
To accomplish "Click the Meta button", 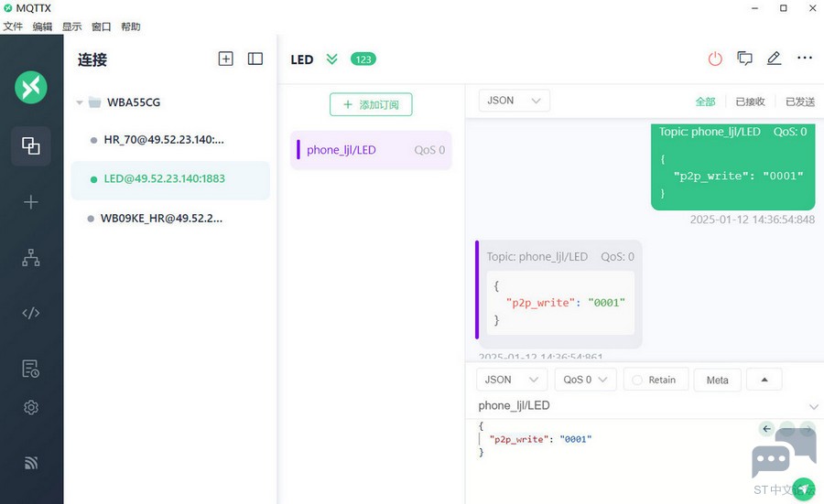I will [717, 380].
